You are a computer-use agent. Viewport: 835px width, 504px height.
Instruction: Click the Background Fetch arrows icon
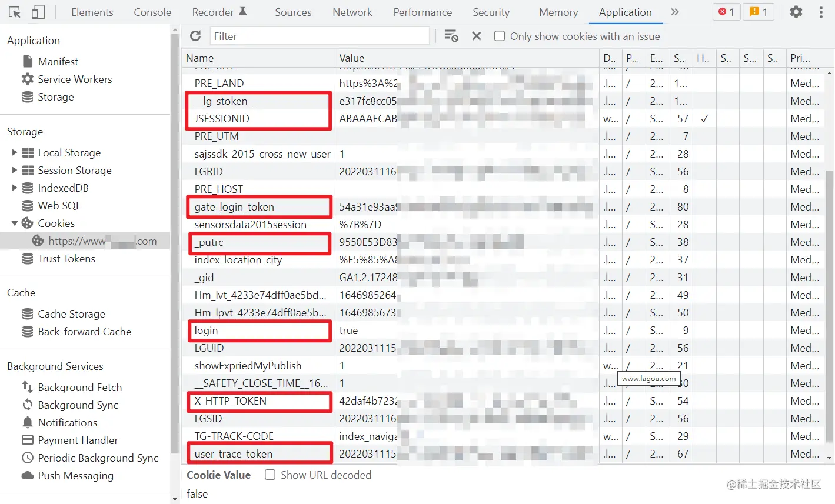pos(28,387)
